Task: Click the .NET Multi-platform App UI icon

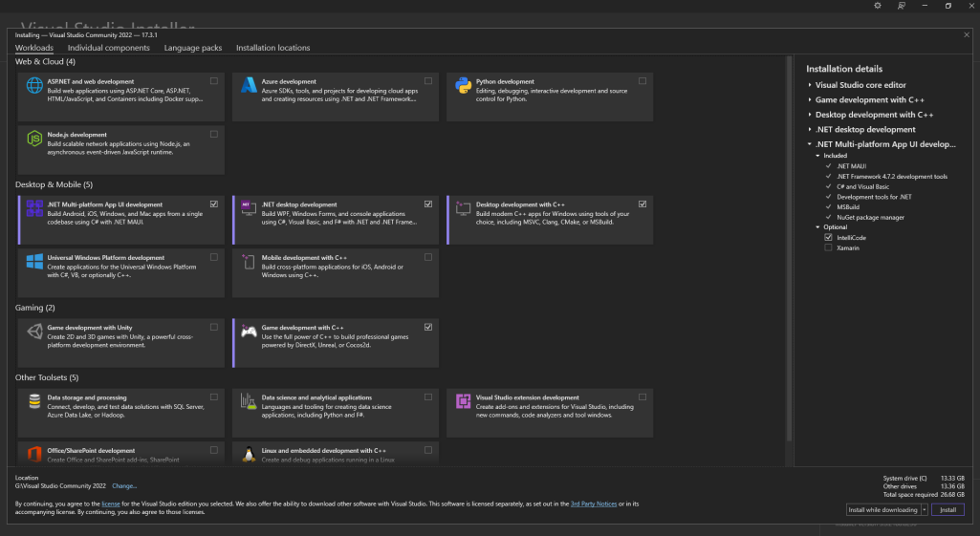Action: 35,208
